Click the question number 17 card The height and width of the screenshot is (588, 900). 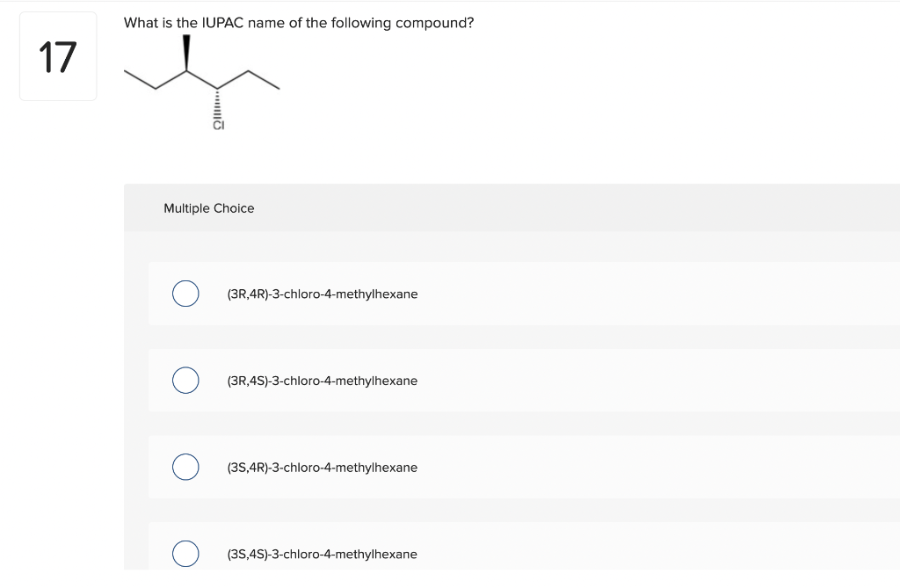click(x=57, y=55)
